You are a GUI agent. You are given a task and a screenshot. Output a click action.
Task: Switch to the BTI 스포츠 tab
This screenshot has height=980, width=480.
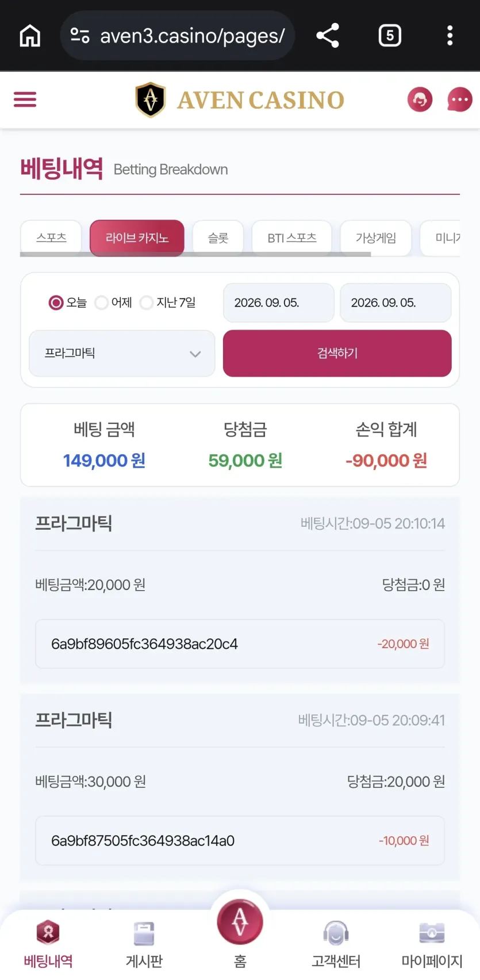click(292, 238)
